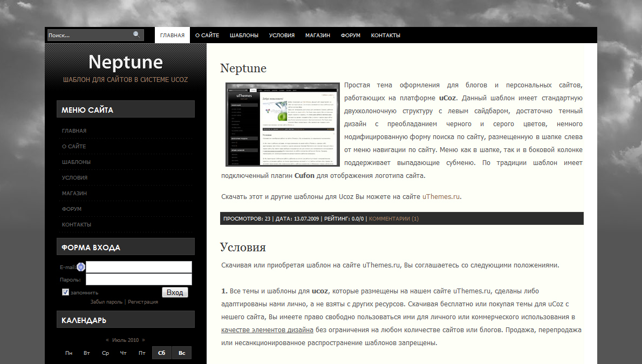Open УСЛОВИЯ in top navigation
Screen dimensions: 642x364
click(x=282, y=35)
